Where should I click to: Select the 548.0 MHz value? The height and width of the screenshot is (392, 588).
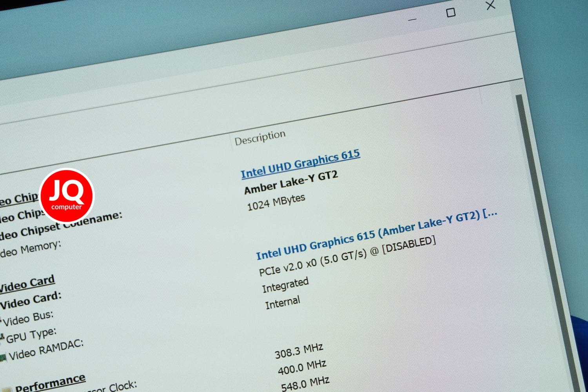(305, 384)
